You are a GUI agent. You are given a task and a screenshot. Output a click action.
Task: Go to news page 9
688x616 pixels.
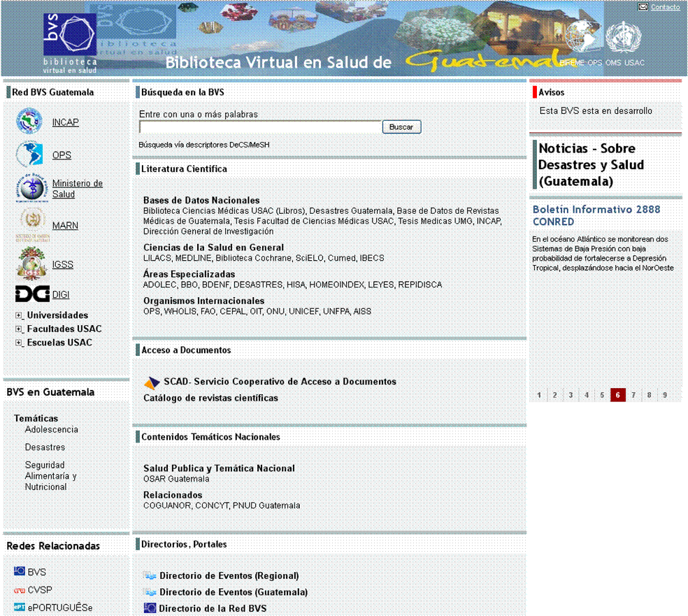click(665, 395)
